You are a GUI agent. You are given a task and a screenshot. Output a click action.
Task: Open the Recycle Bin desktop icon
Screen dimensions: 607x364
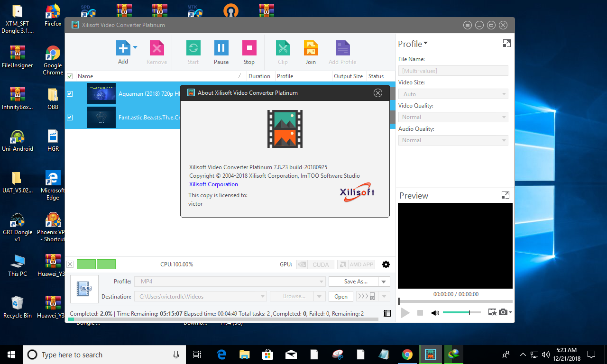pyautogui.click(x=18, y=306)
